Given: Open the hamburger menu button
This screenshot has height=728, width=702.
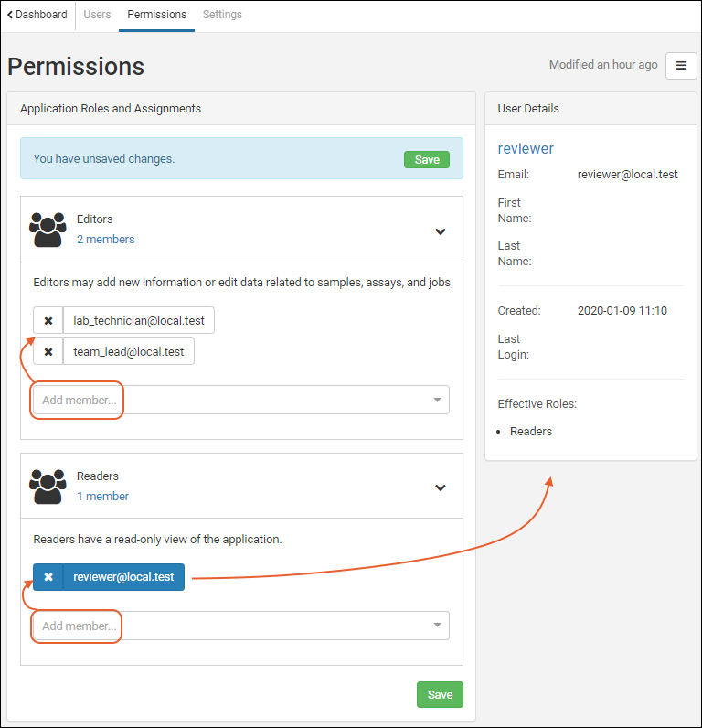Looking at the screenshot, I should [681, 66].
